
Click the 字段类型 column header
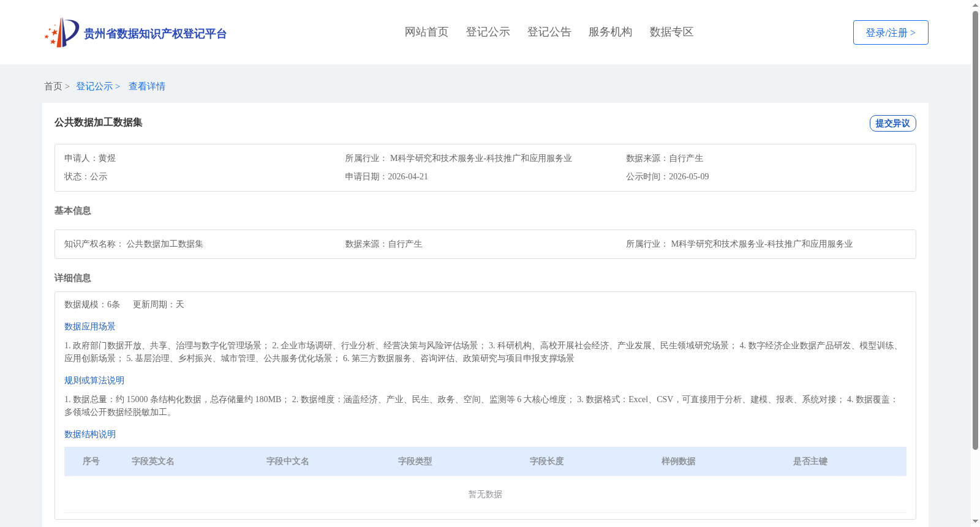[x=415, y=461]
